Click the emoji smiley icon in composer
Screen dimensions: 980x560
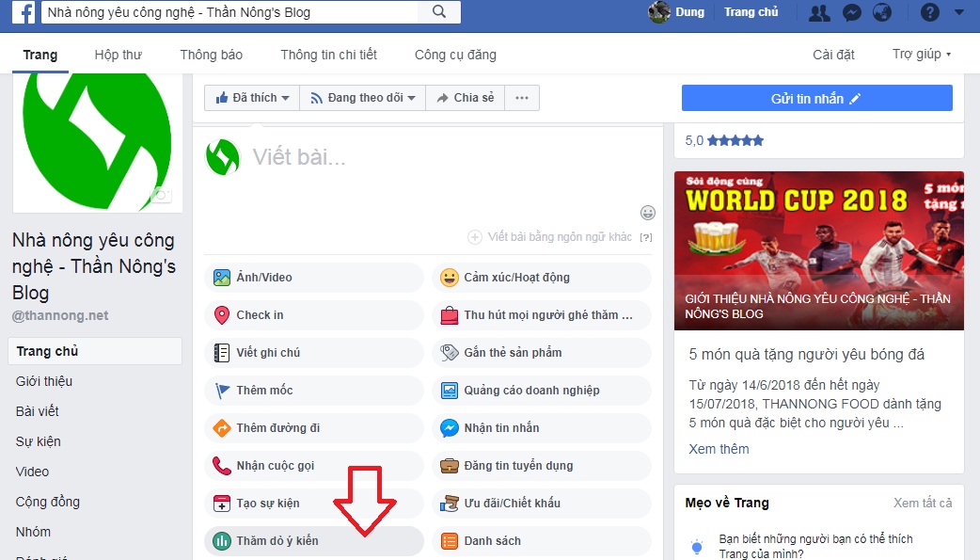click(x=648, y=213)
